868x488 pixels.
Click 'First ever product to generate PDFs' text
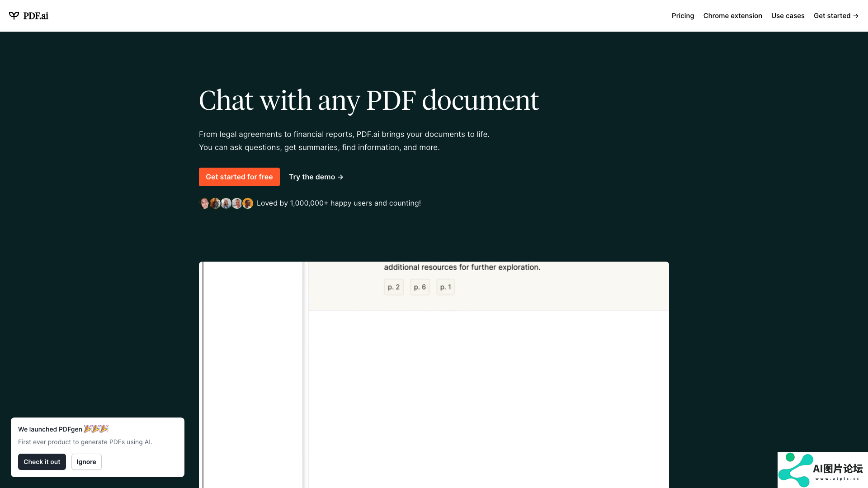pyautogui.click(x=85, y=442)
